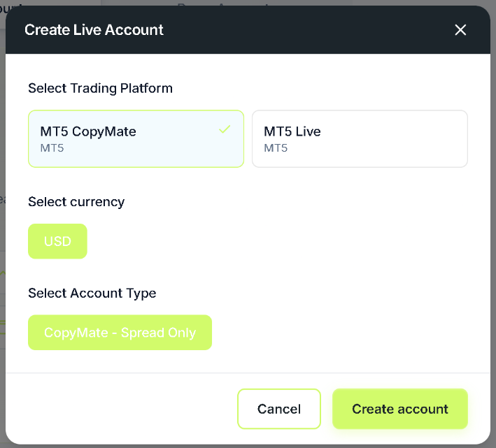Viewport: 496px width, 448px height.
Task: Select CopyMate - Spread Only account type
Action: tap(120, 333)
